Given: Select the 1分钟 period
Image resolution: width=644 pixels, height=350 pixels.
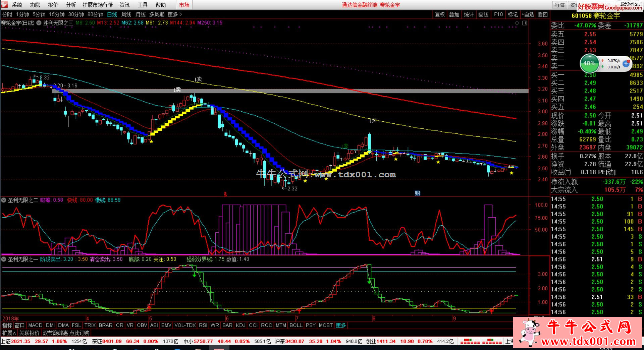Looking at the screenshot, I should [22, 14].
